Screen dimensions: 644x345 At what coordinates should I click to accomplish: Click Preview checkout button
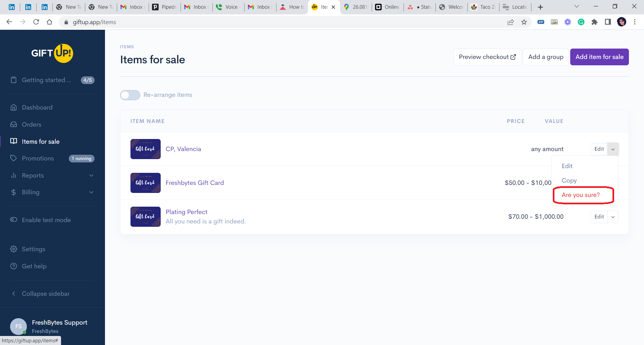[487, 57]
